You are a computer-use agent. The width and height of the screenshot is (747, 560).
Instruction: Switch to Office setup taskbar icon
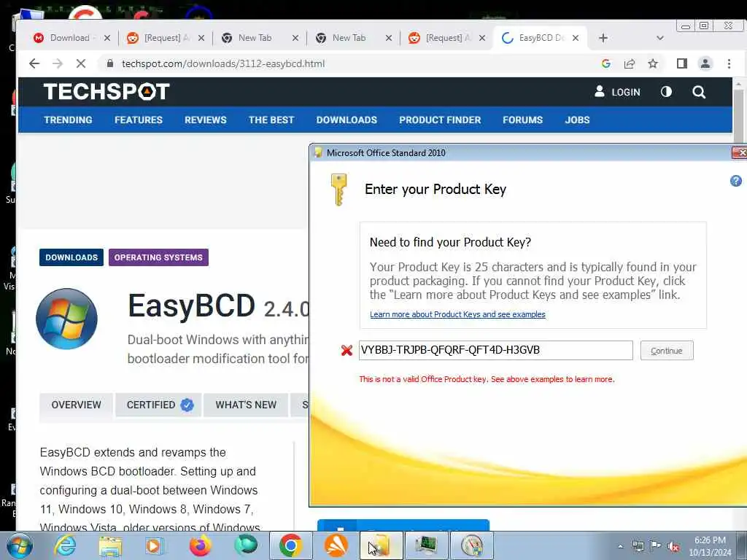pos(382,545)
